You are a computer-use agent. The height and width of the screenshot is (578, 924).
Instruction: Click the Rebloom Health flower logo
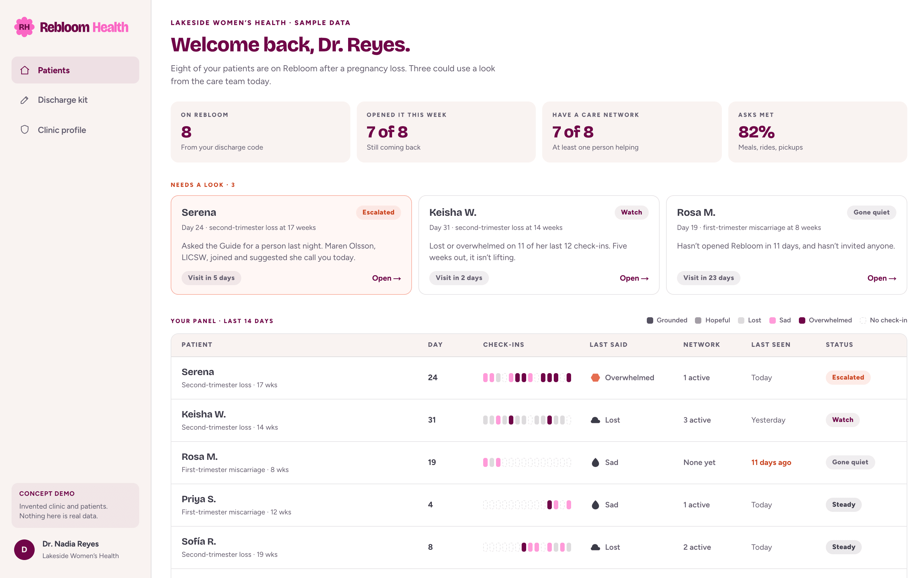pos(24,27)
